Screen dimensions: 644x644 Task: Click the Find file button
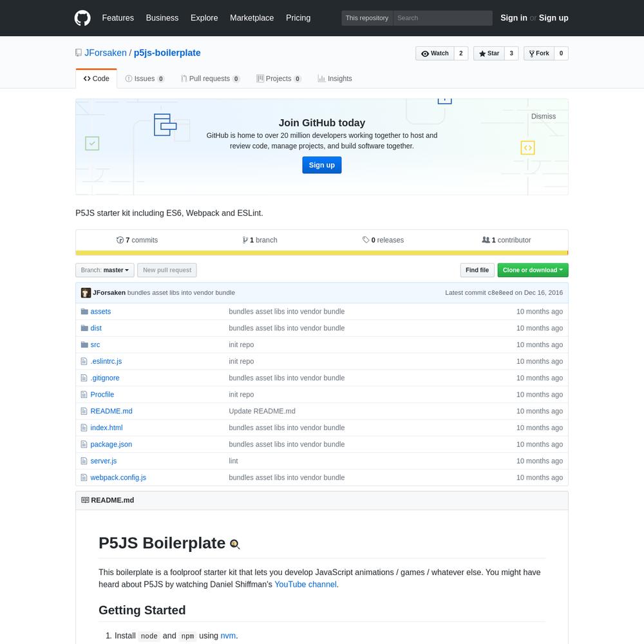pyautogui.click(x=477, y=270)
